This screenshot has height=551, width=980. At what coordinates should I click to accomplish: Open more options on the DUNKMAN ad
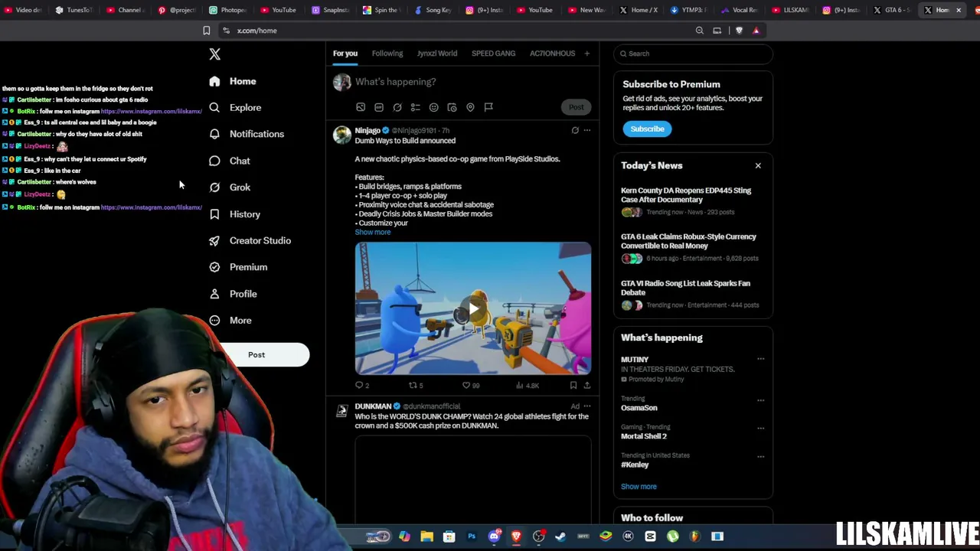pyautogui.click(x=587, y=406)
